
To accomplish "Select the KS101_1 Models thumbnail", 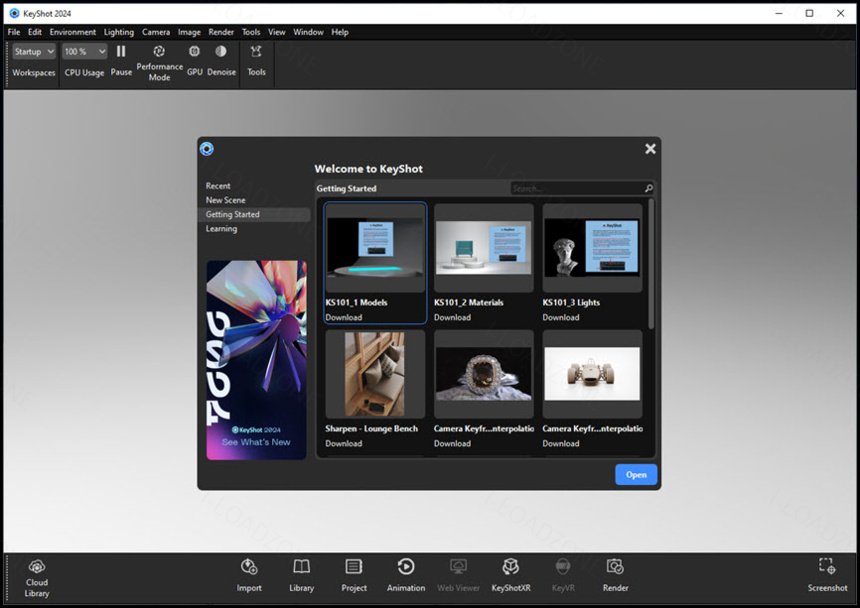I will pos(375,248).
